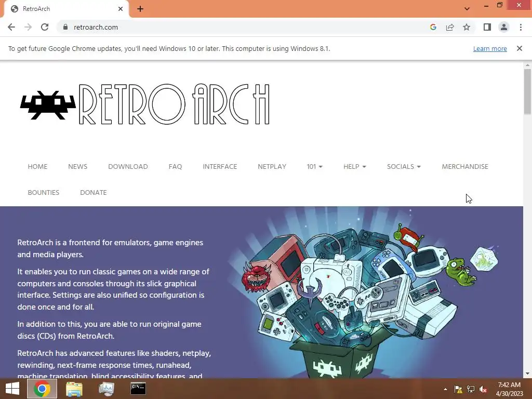532x399 pixels.
Task: Show hidden system tray icons
Action: 445,389
